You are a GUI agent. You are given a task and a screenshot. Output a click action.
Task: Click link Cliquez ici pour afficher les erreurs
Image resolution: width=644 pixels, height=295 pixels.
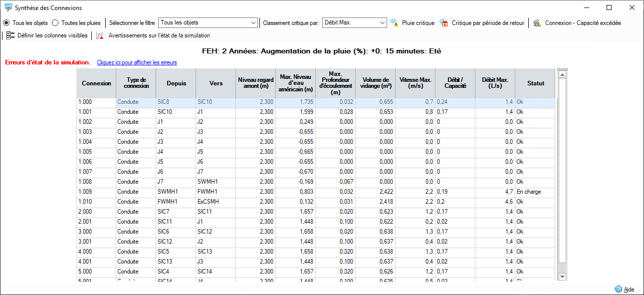137,62
